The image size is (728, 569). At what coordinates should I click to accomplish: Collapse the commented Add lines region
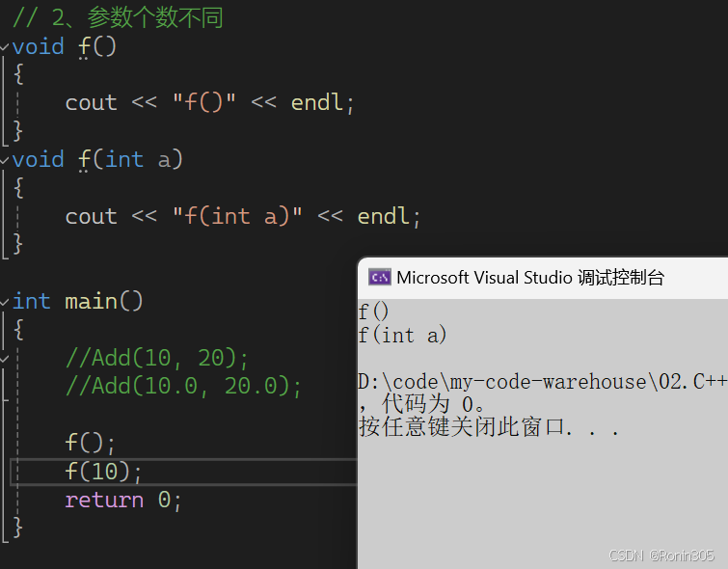4,359
